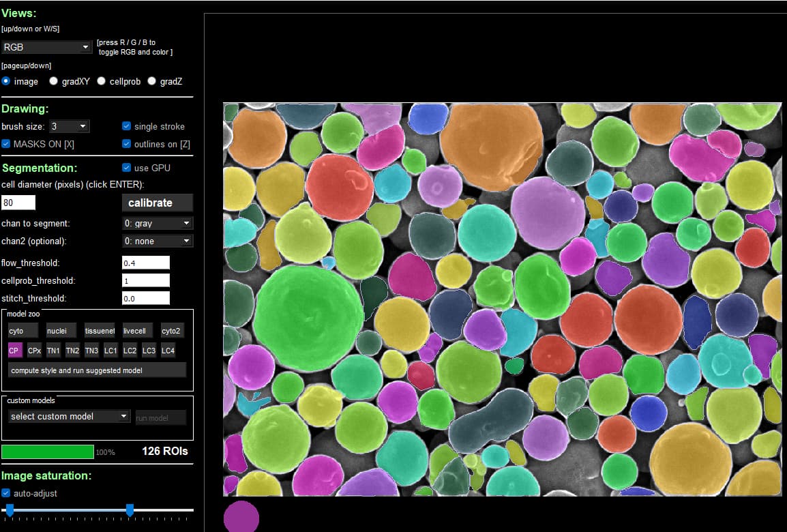Viewport: 787px width, 532px height.
Task: Toggle the MASKS ON checkbox
Action: coord(6,144)
